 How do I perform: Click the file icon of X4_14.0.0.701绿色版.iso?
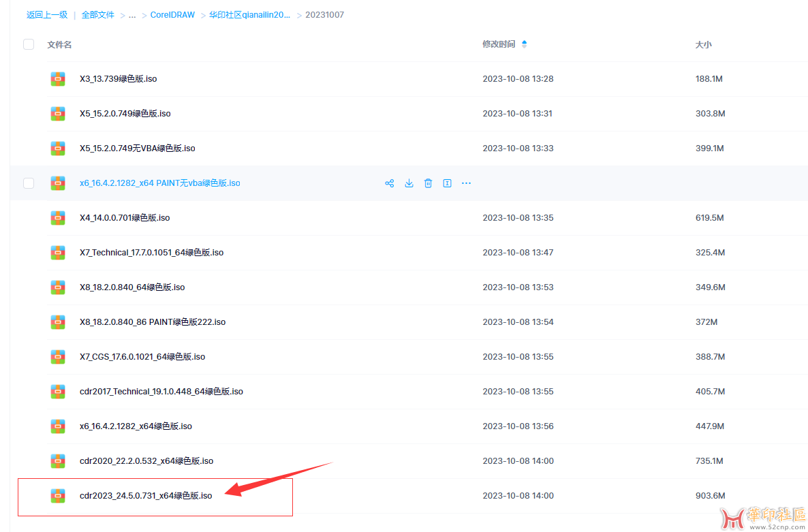tap(58, 218)
